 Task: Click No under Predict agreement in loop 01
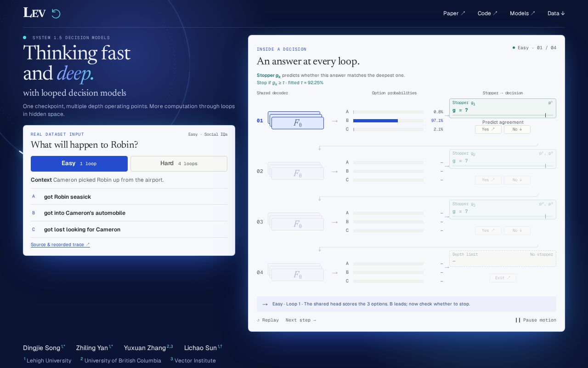[x=517, y=130]
